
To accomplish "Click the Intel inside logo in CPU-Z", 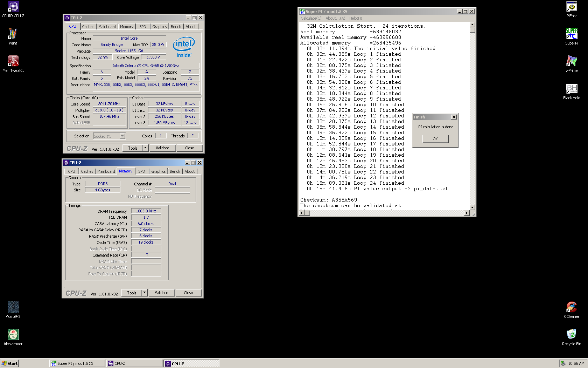I will pyautogui.click(x=184, y=47).
